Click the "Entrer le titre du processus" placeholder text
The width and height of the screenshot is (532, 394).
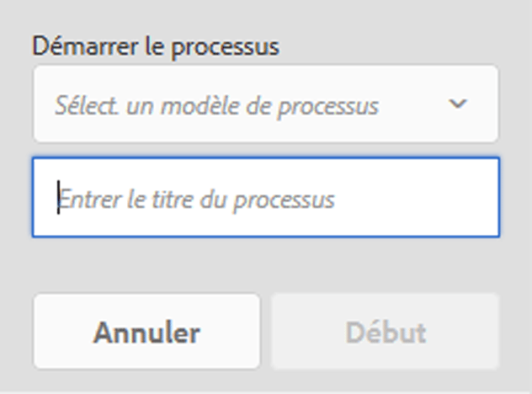point(196,200)
